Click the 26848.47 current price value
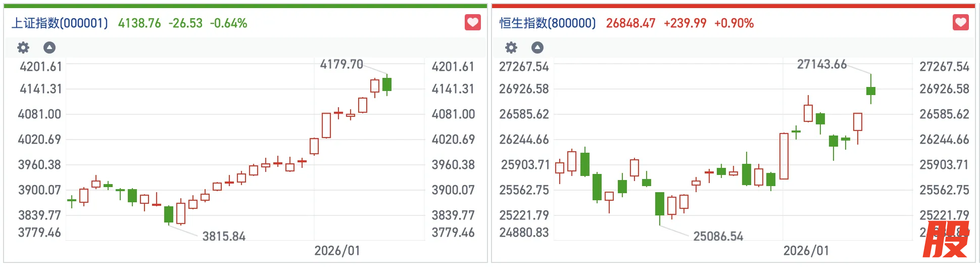This screenshot has width=980, height=267. tap(630, 23)
